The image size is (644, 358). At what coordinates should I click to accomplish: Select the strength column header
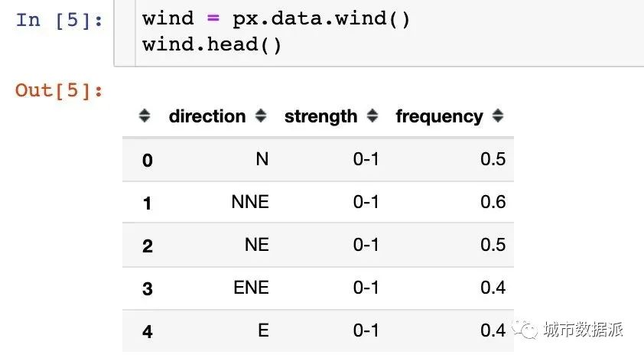tap(320, 116)
